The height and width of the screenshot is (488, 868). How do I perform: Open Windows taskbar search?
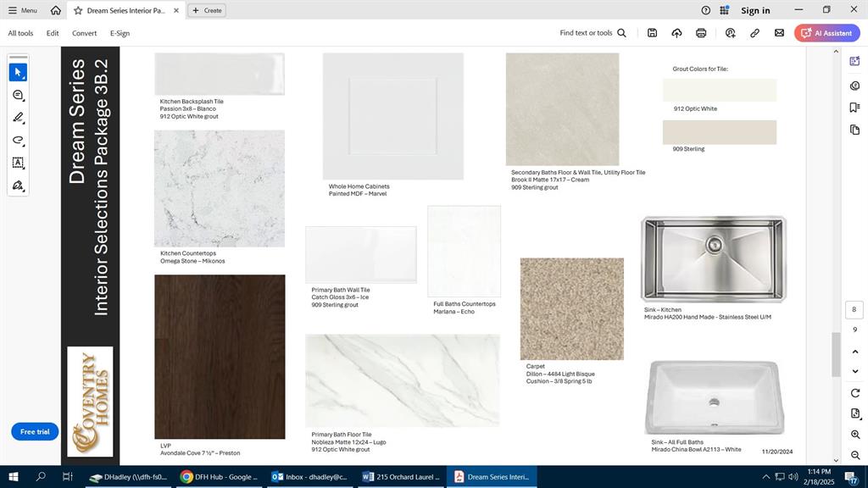pyautogui.click(x=41, y=476)
